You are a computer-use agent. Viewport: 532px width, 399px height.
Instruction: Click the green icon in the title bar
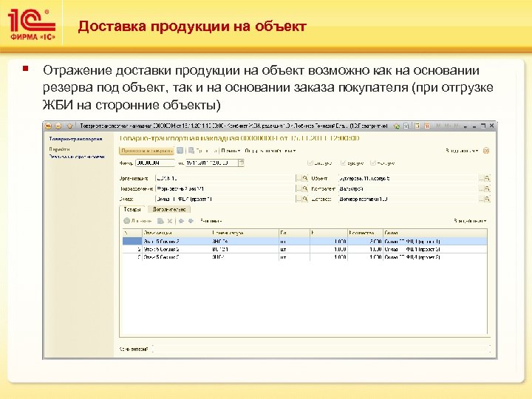pos(396,126)
